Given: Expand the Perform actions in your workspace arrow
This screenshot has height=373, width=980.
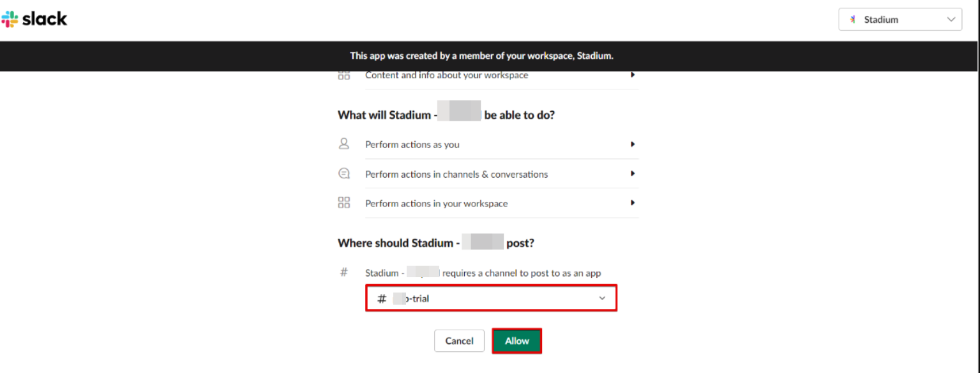Looking at the screenshot, I should [633, 203].
